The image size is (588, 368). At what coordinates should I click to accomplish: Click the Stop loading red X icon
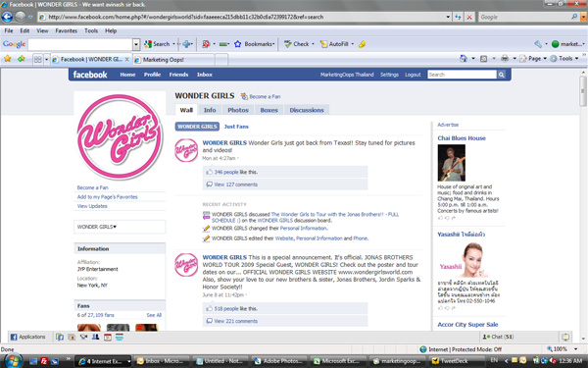coord(469,17)
